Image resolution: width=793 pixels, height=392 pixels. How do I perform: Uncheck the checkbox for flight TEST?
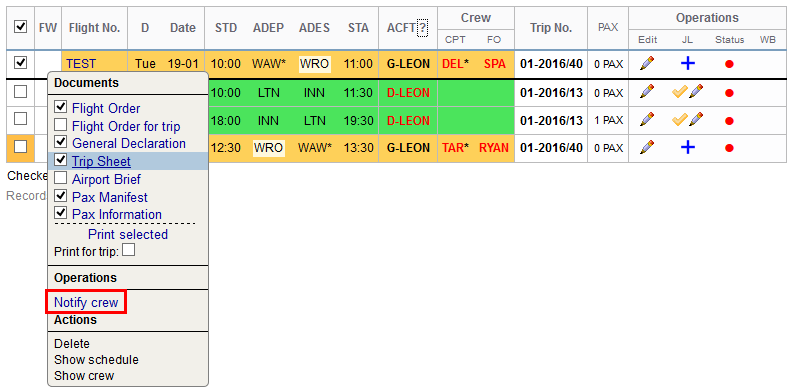point(20,63)
